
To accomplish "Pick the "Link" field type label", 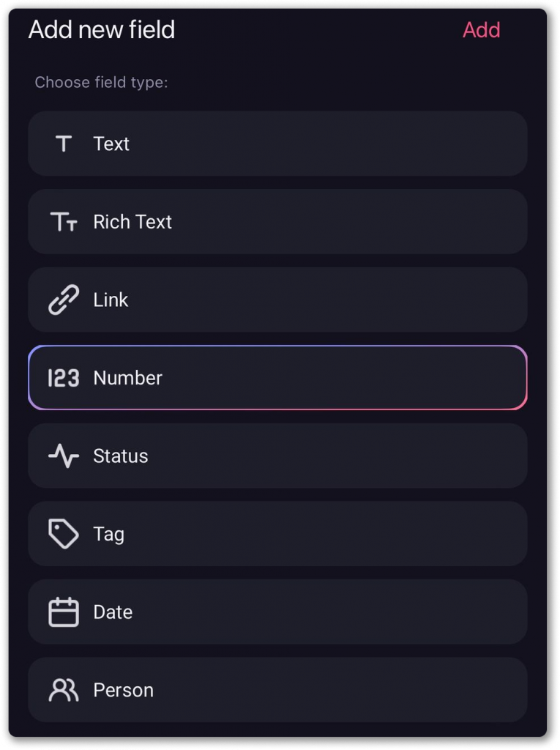I will click(x=111, y=300).
